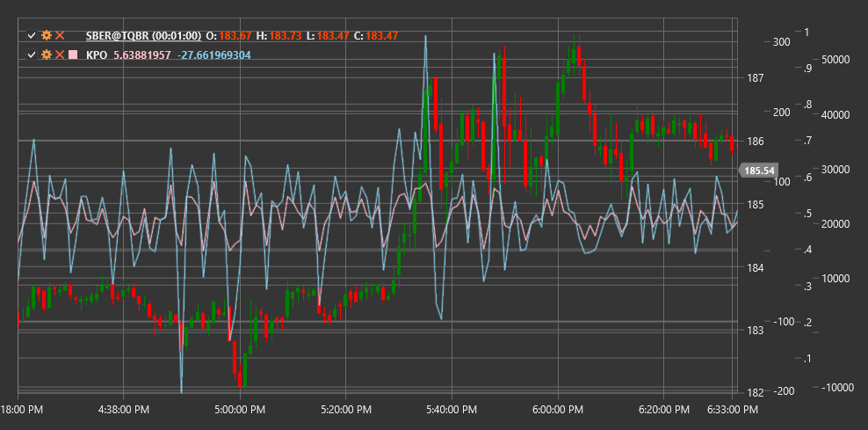Click the 40000 volume axis label
The width and height of the screenshot is (868, 430).
point(835,114)
